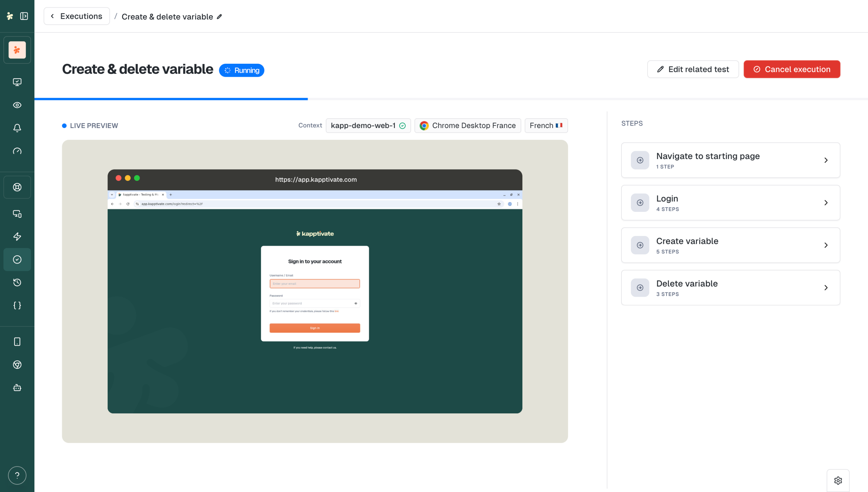Click the status icon of Delete variable step
The image size is (868, 492).
[x=640, y=287]
